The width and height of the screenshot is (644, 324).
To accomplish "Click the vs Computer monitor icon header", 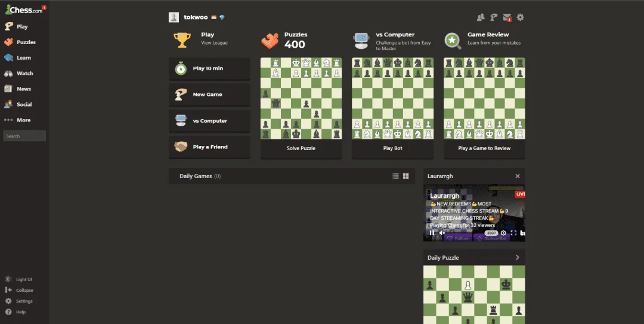I will (362, 40).
